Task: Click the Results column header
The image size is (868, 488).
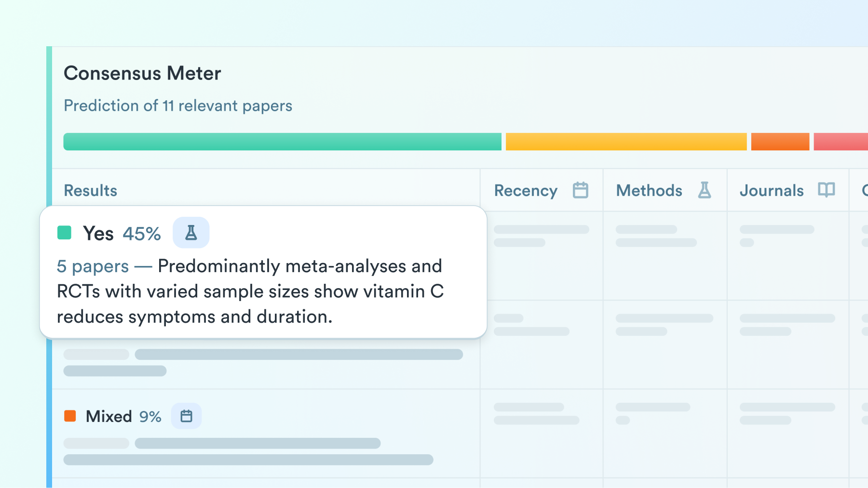Action: (91, 190)
